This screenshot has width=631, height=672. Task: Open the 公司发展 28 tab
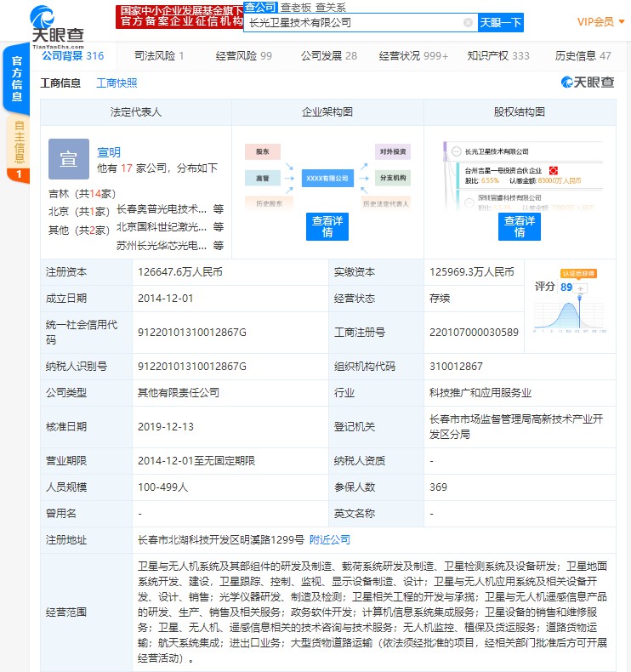(328, 55)
